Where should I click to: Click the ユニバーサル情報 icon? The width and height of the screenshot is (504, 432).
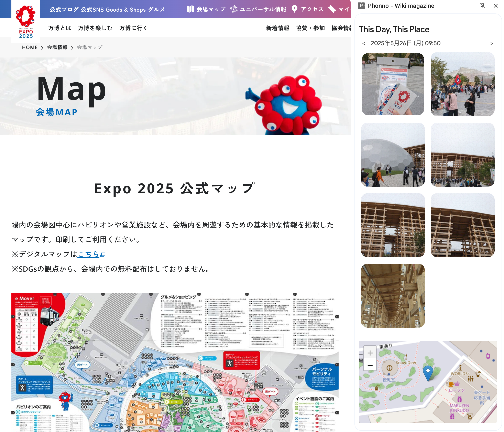[233, 9]
